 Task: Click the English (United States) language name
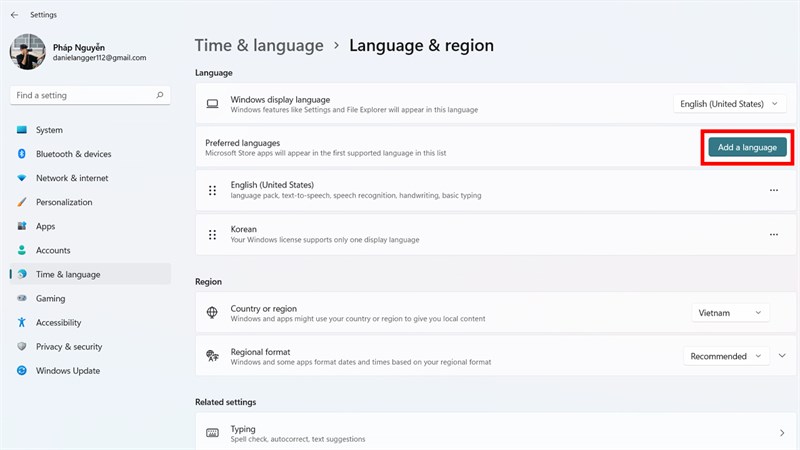click(272, 185)
